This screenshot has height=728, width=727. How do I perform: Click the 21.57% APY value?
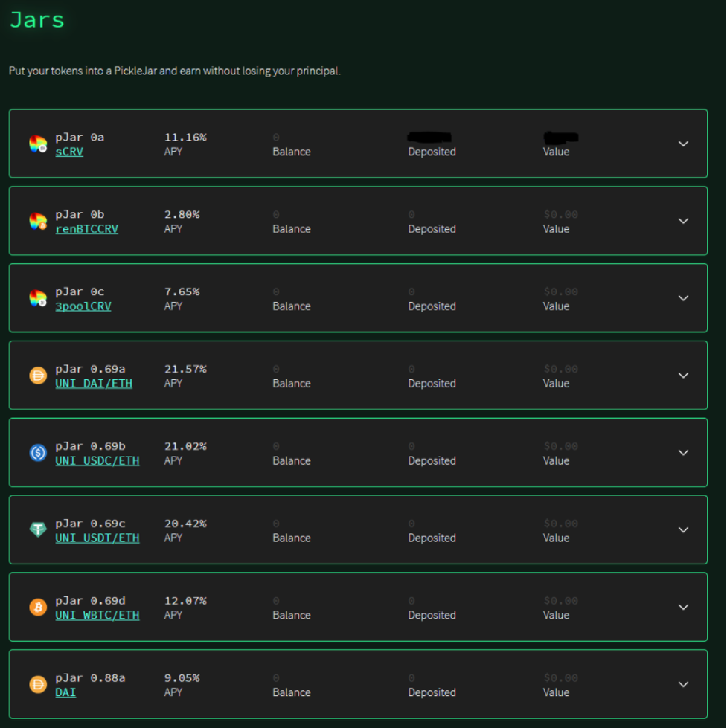point(185,369)
